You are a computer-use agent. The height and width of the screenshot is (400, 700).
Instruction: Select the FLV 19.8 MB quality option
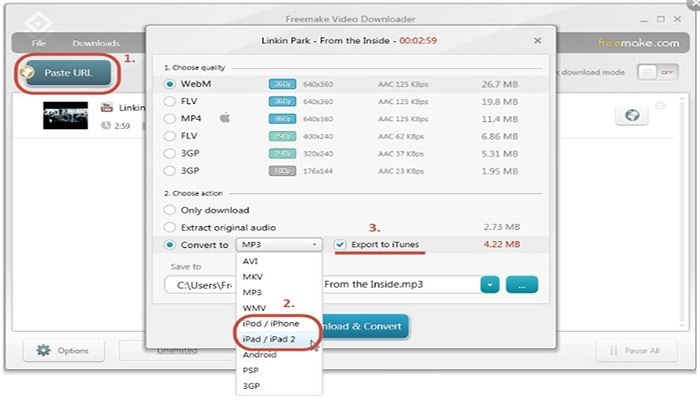click(170, 101)
